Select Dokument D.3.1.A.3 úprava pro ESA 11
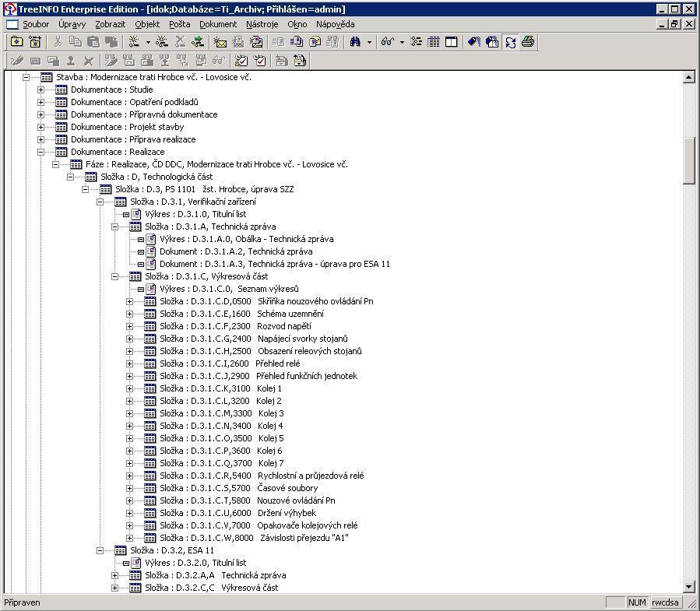This screenshot has height=611, width=700. point(275,264)
